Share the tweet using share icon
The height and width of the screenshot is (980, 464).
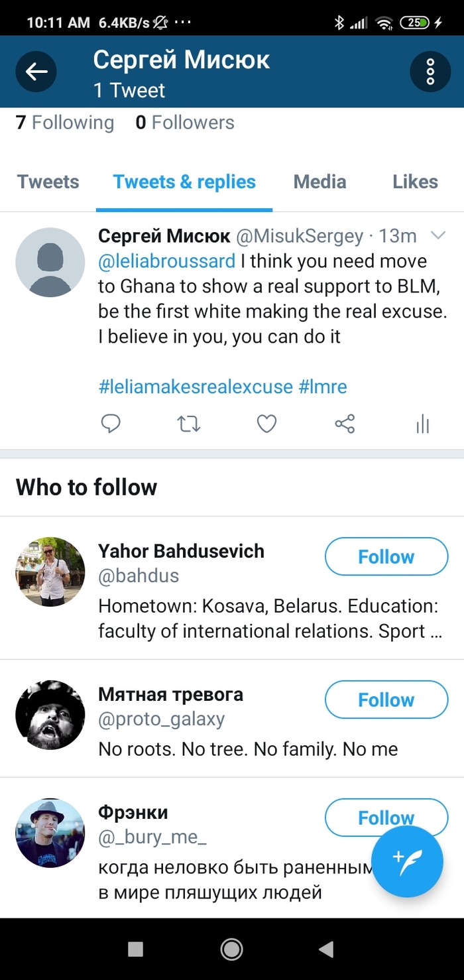pyautogui.click(x=345, y=424)
